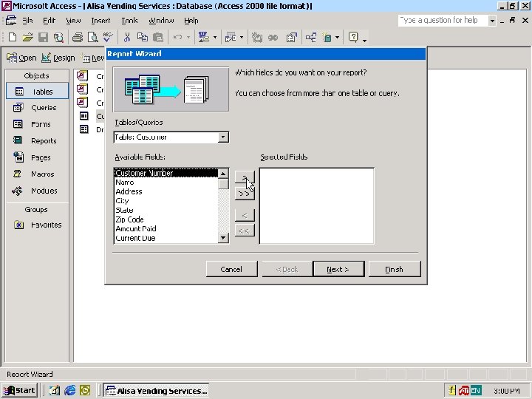Click the Copy toolbar icon
This screenshot has height=399, width=532.
[143, 37]
